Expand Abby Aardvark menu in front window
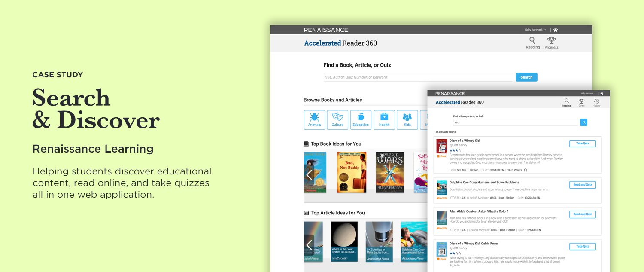The height and width of the screenshot is (272, 644). [589, 93]
